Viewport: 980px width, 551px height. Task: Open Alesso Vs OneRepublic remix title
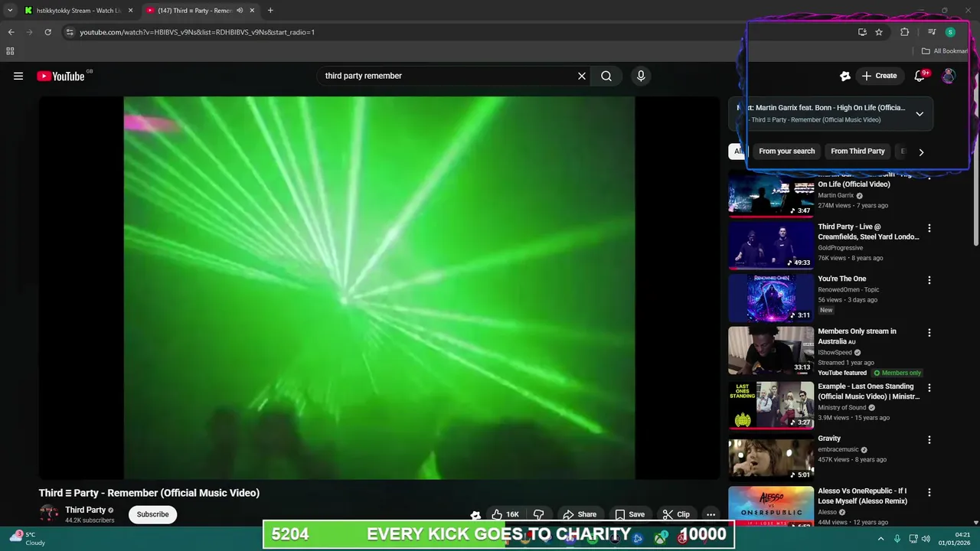coord(862,496)
